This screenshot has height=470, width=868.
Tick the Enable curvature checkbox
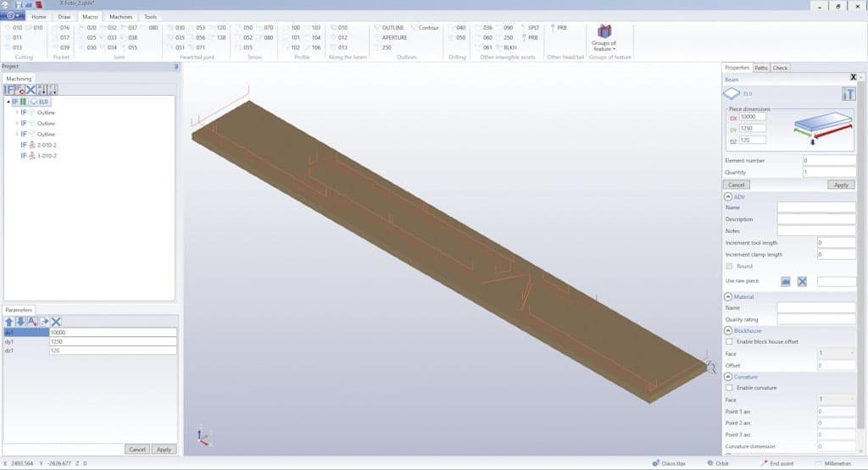click(730, 388)
